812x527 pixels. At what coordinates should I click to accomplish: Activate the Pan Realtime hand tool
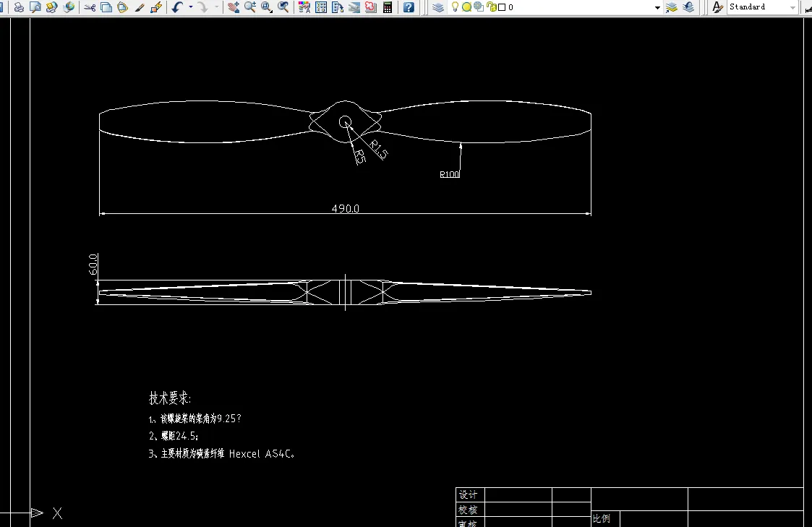click(234, 7)
